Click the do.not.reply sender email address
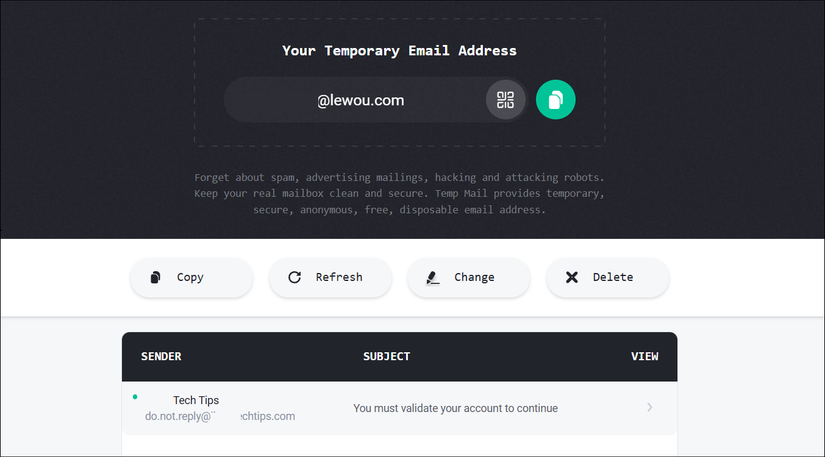The width and height of the screenshot is (825, 457). 220,416
